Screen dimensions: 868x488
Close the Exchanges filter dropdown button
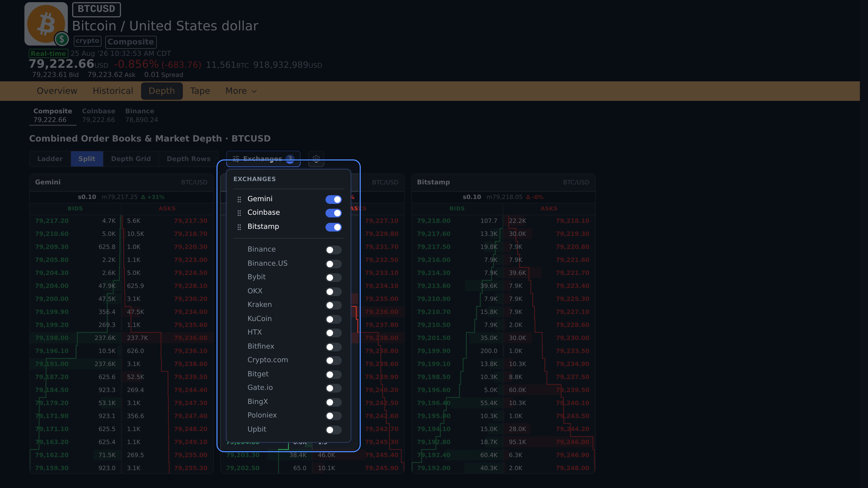(x=263, y=159)
